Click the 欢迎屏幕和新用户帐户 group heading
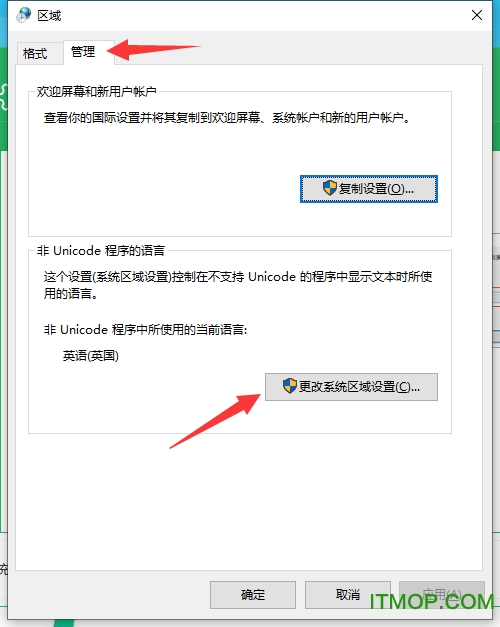 pos(96,92)
